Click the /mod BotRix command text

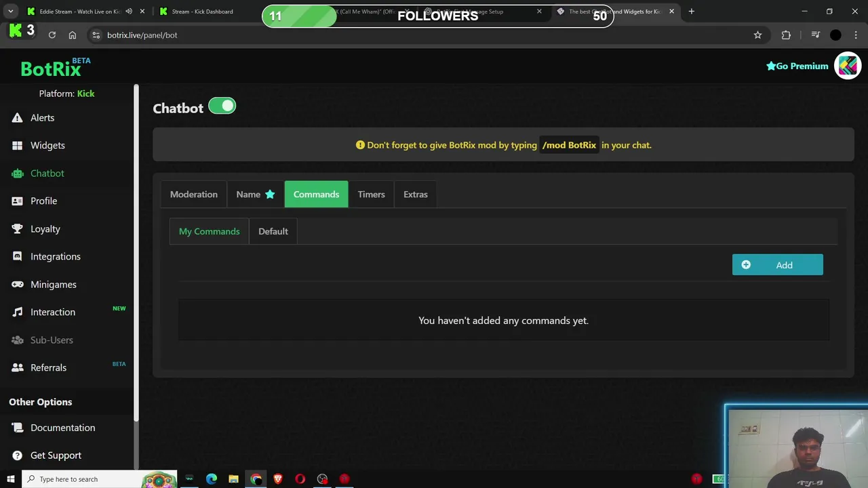point(569,145)
